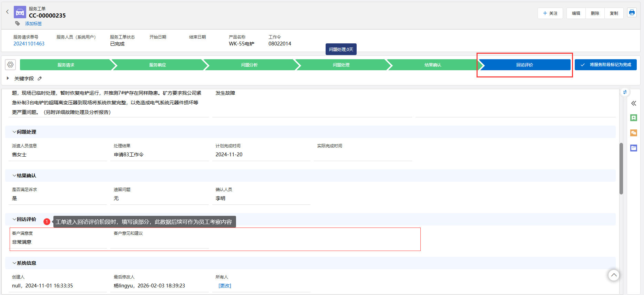Click the back arrow beside 服务工单
This screenshot has height=295, width=644.
pos(7,12)
